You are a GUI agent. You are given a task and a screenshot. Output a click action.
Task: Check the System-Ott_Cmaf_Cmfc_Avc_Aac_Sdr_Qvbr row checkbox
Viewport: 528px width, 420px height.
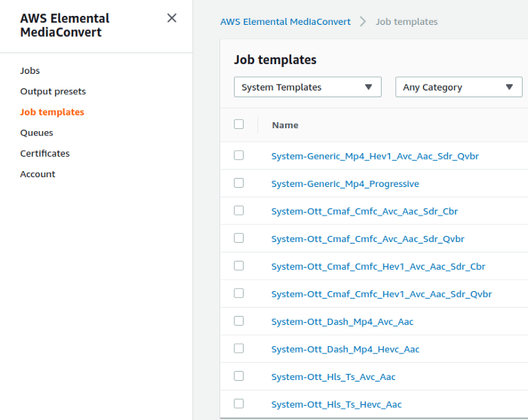(239, 238)
